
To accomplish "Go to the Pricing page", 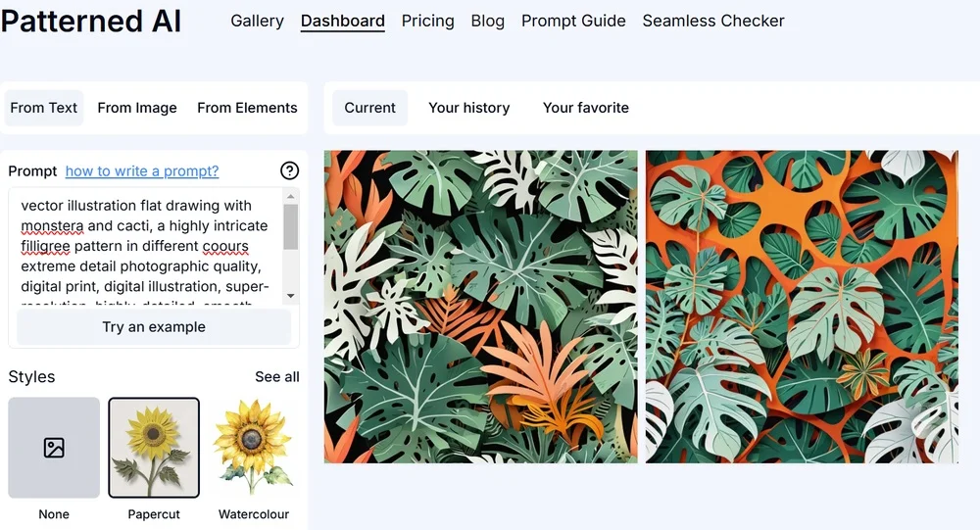I will (428, 21).
